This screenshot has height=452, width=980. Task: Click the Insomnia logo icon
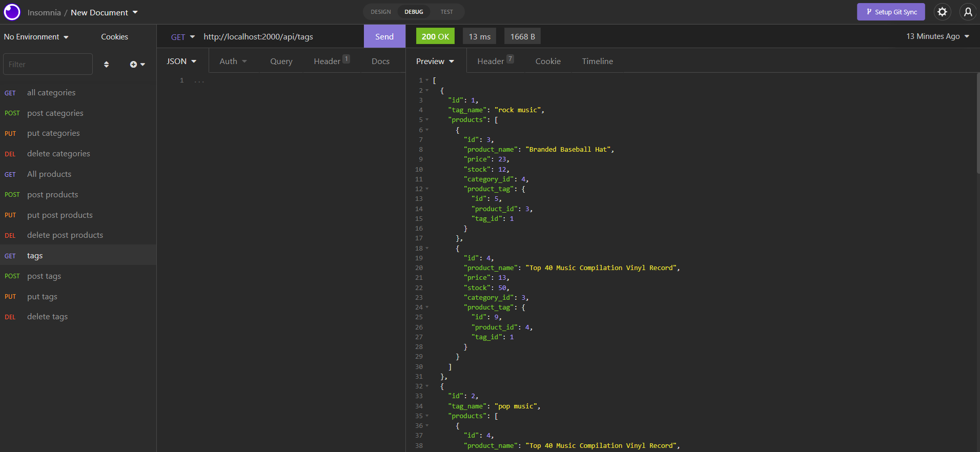click(12, 12)
